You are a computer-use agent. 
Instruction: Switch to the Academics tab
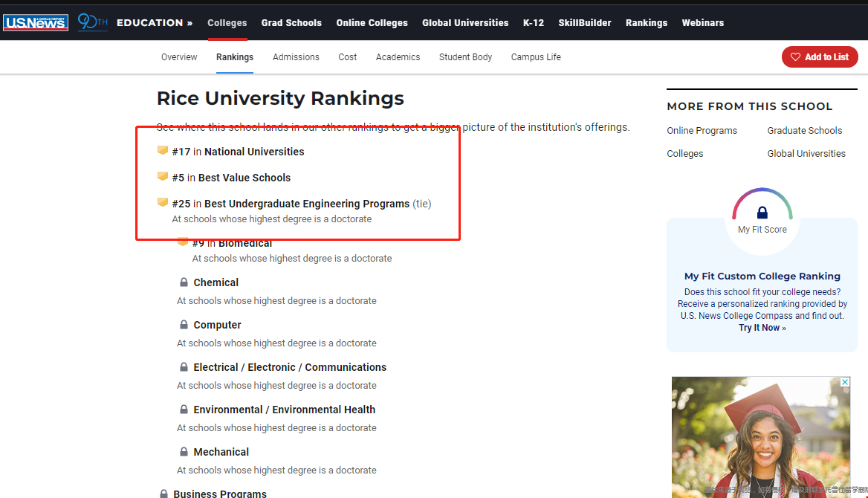pos(398,57)
